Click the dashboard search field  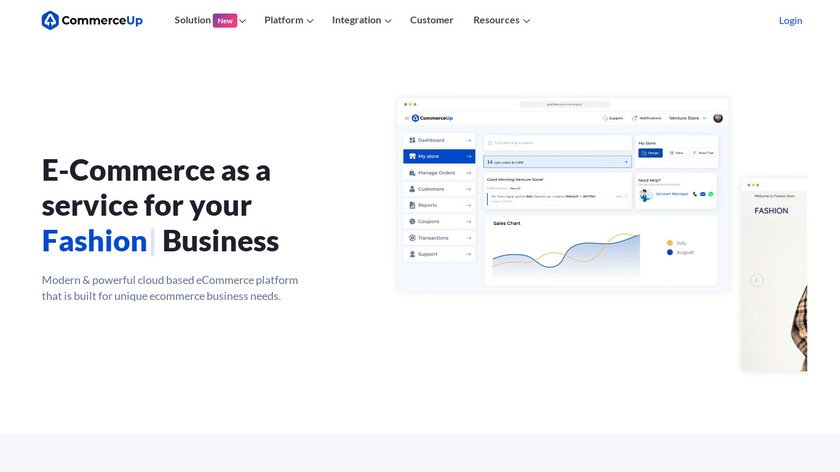(557, 143)
